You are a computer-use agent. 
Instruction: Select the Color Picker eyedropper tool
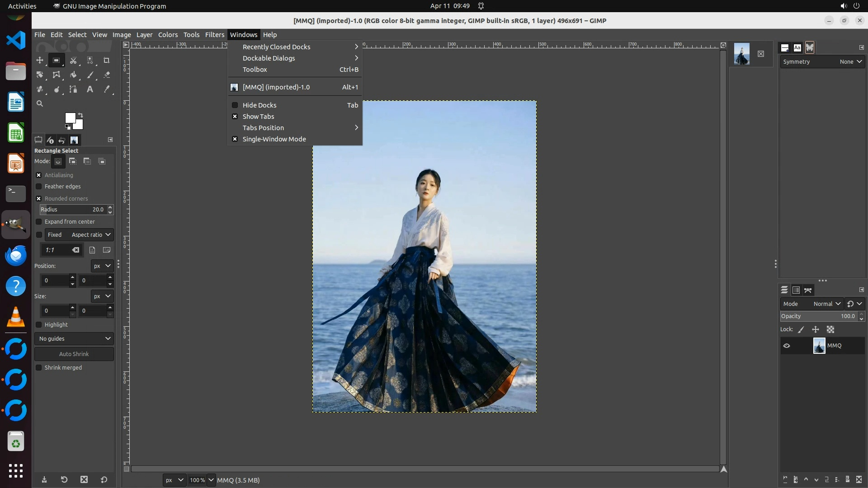(107, 89)
